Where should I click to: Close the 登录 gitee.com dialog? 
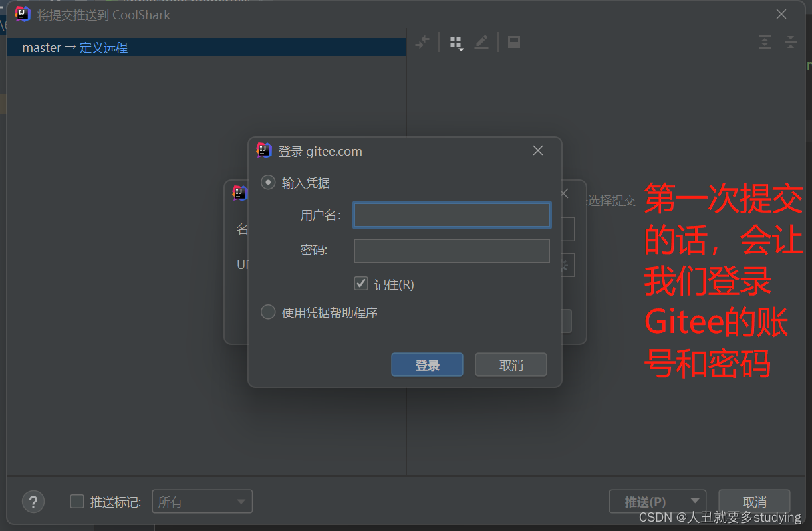click(x=538, y=151)
